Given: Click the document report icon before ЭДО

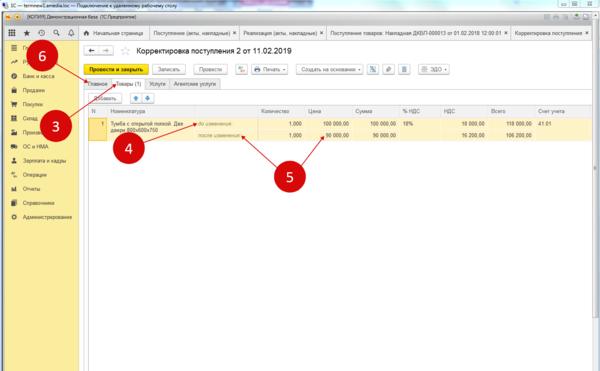Looking at the screenshot, I should (404, 70).
